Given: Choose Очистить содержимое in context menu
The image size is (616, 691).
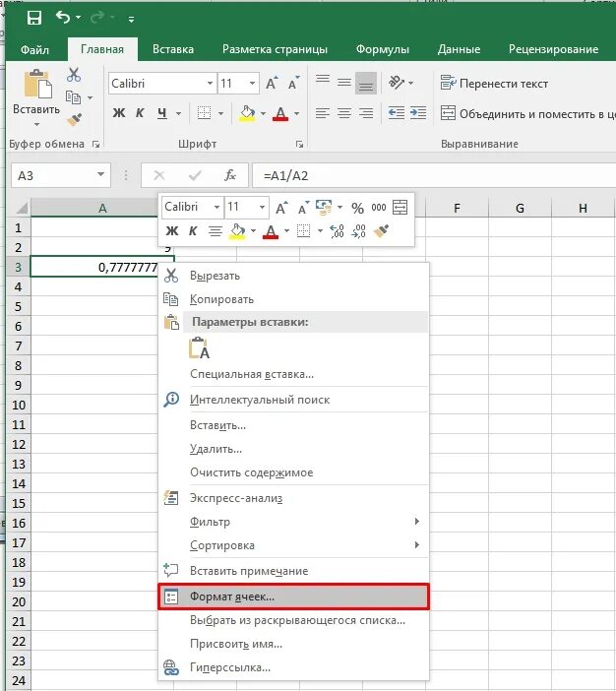Looking at the screenshot, I should tap(293, 472).
